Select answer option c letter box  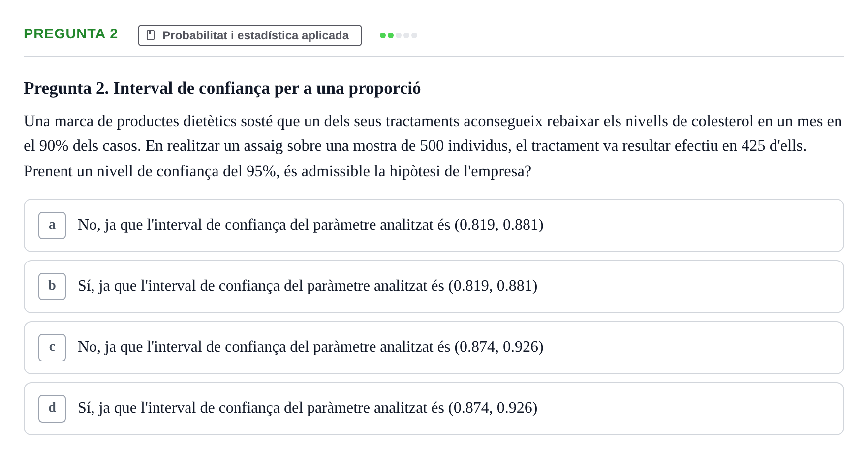tap(52, 348)
